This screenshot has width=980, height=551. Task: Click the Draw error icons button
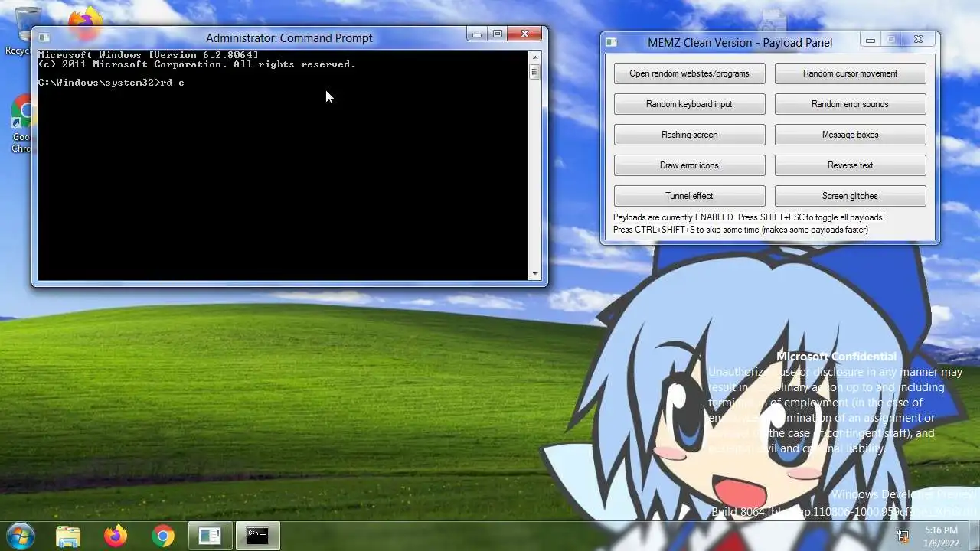pyautogui.click(x=689, y=165)
